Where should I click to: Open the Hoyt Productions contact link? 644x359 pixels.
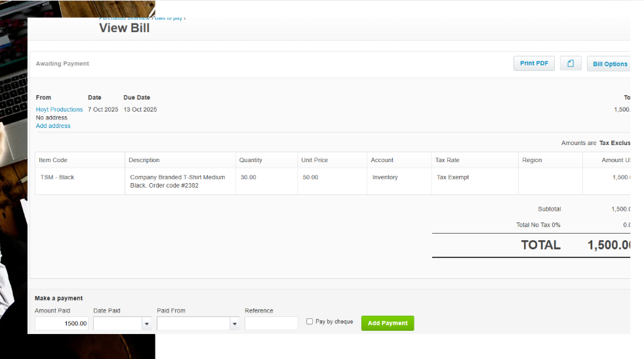tap(59, 110)
